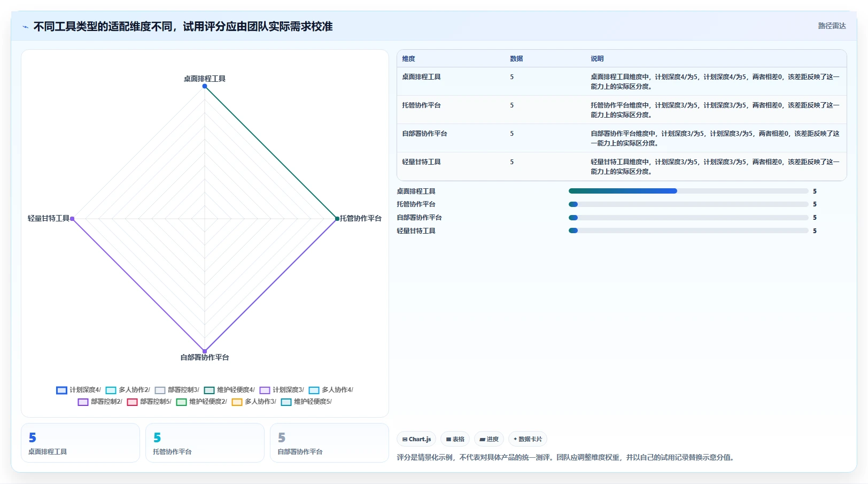Toggle the 计划深度4/ legend swatch
Viewport: 868px width, 484px height.
61,390
